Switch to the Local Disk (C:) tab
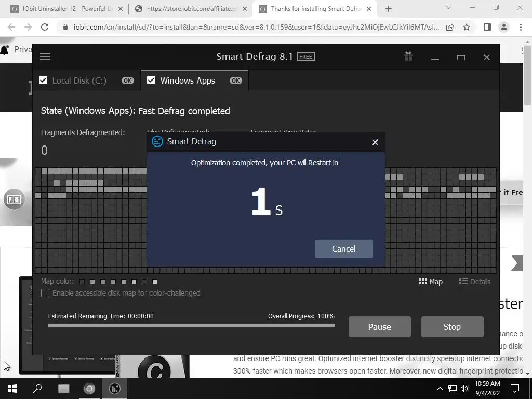 [x=87, y=81]
